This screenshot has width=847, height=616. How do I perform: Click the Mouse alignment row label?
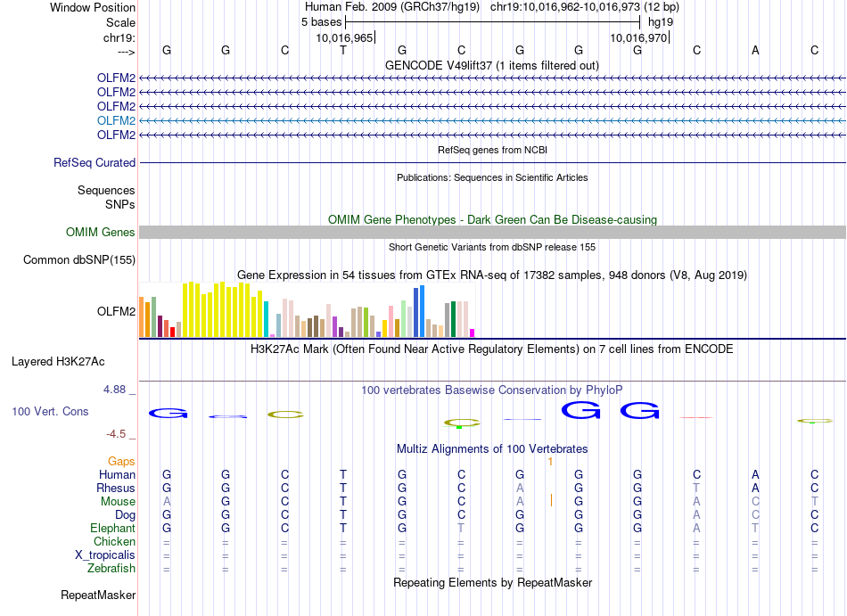118,502
